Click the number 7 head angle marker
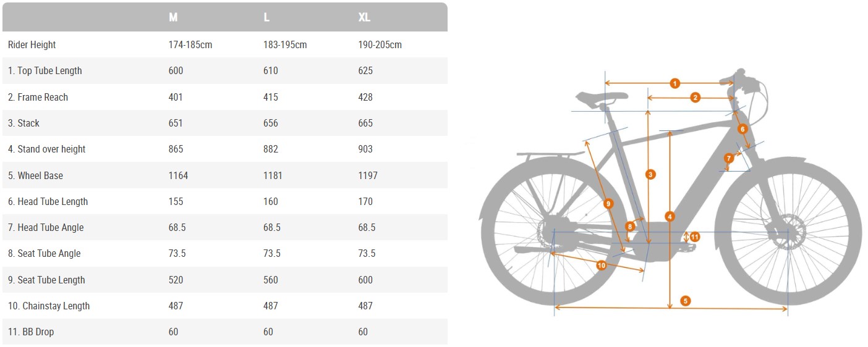Viewport: 868px width, 347px height. (x=730, y=157)
